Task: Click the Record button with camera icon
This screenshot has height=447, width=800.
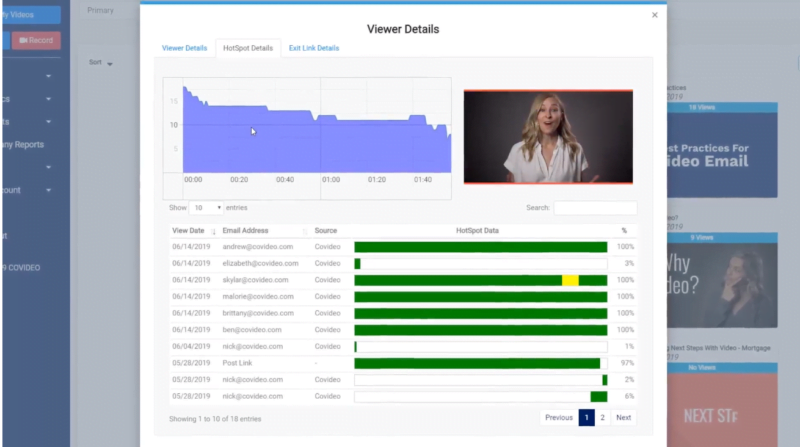Action: coord(36,40)
